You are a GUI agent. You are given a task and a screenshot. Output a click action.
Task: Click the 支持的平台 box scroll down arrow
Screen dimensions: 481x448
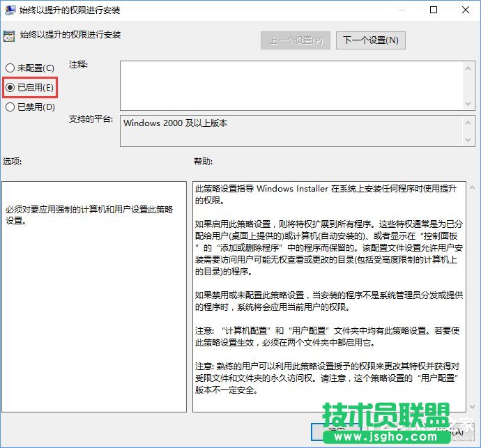pos(468,140)
